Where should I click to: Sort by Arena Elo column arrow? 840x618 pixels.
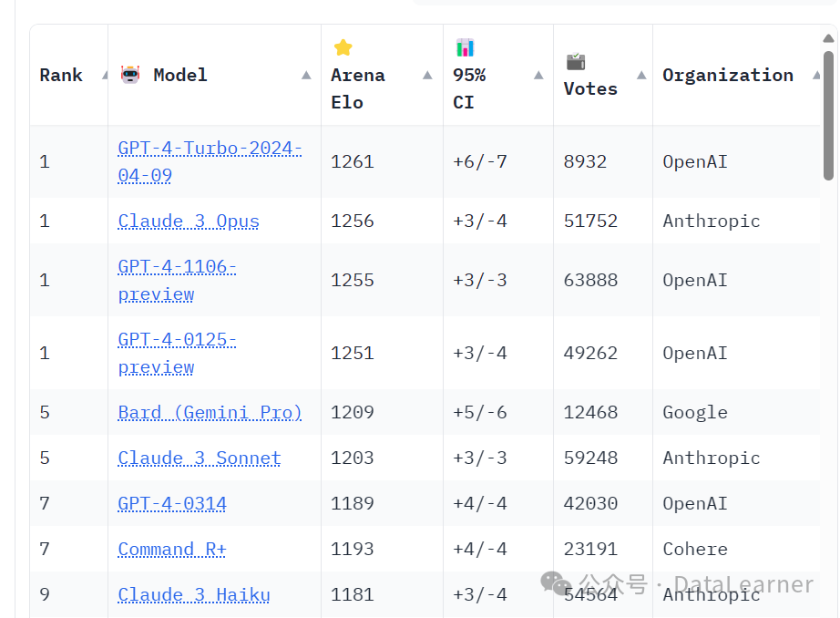click(427, 76)
